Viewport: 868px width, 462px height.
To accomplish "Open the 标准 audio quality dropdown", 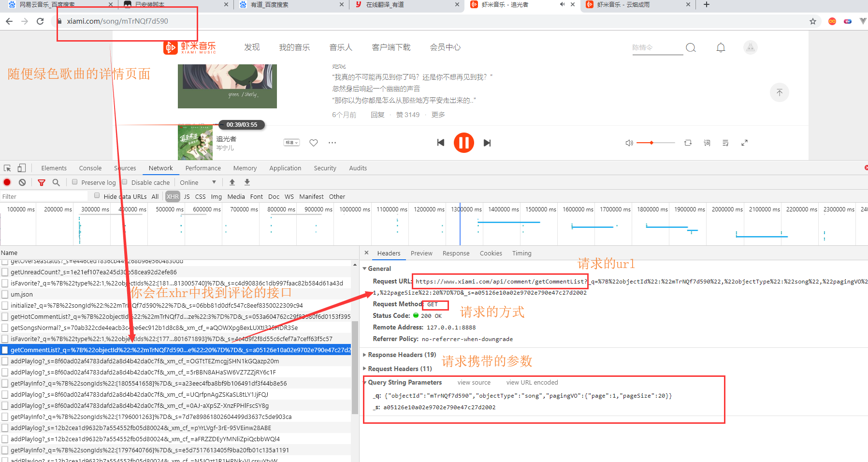I will click(291, 142).
